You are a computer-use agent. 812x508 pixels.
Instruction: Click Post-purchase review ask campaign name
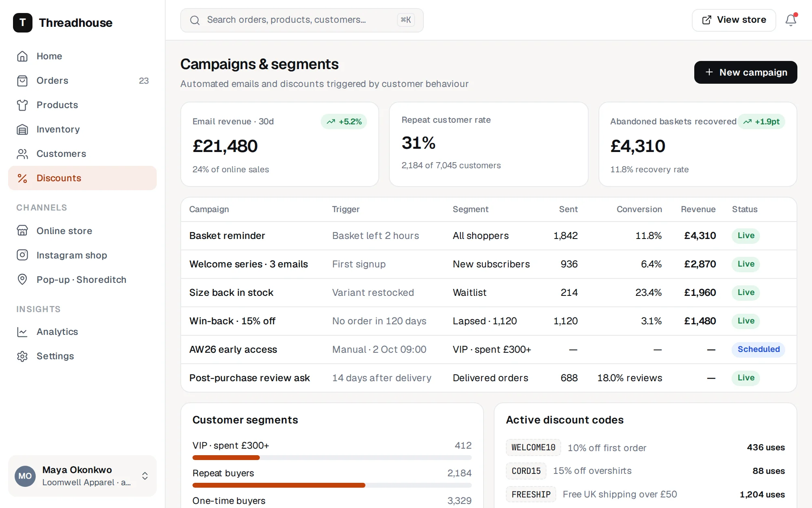click(x=249, y=378)
